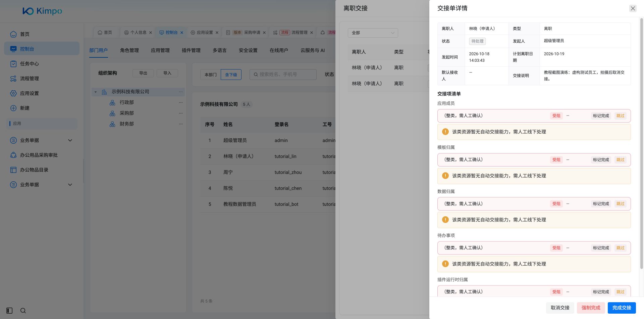
Task: Switch to the 角色管理 tab
Action: [x=129, y=50]
